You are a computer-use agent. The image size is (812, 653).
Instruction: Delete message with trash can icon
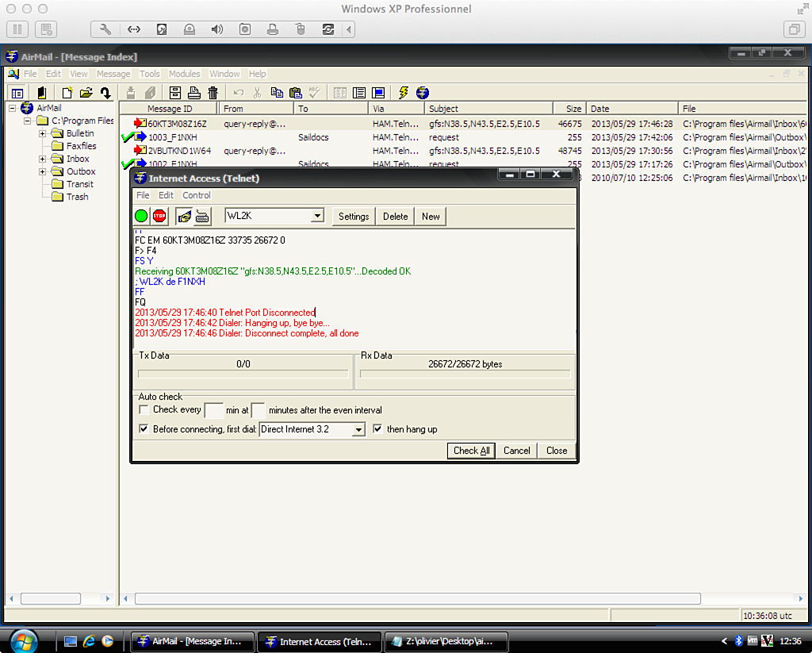point(213,94)
